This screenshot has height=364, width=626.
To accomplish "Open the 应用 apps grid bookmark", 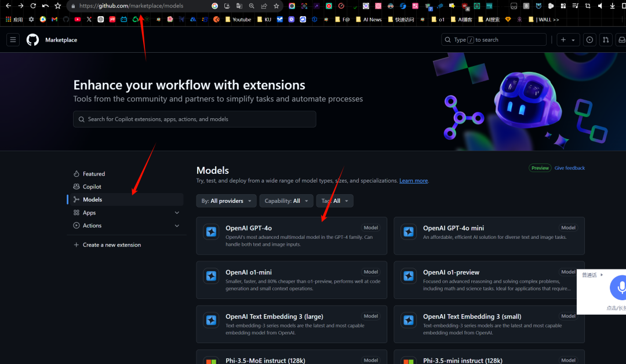I will (x=14, y=19).
